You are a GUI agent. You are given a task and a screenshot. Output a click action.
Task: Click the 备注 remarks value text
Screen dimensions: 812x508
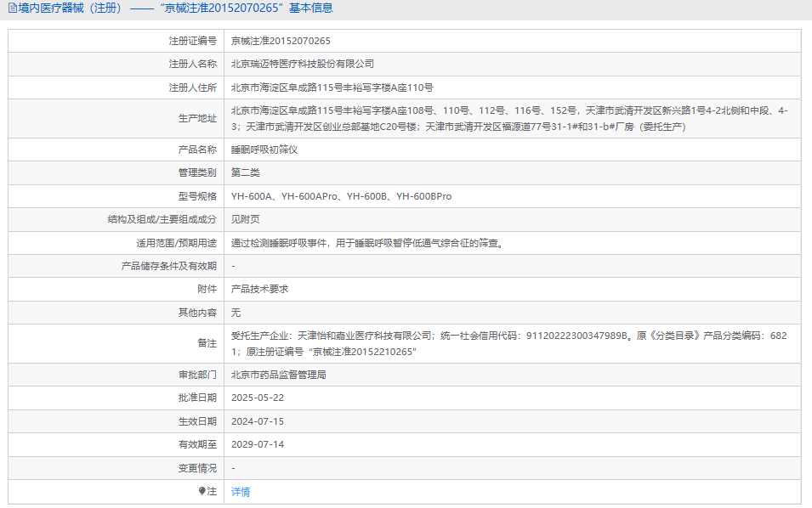[509, 343]
